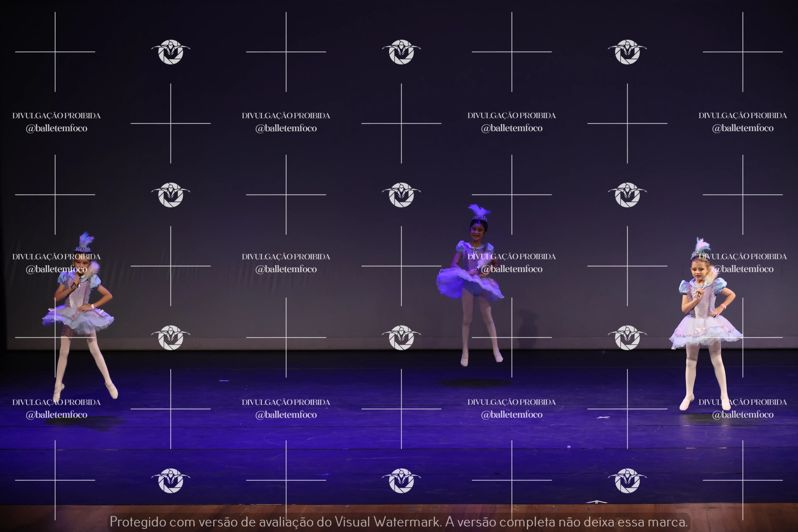Click the Visual Watermark evaluation notice text
Image resolution: width=798 pixels, height=532 pixels.
click(399, 522)
